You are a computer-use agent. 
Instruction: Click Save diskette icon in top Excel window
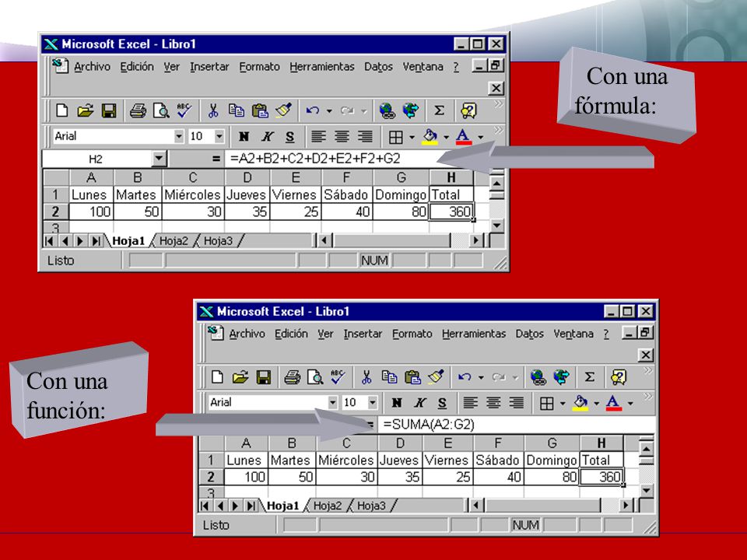coord(109,111)
